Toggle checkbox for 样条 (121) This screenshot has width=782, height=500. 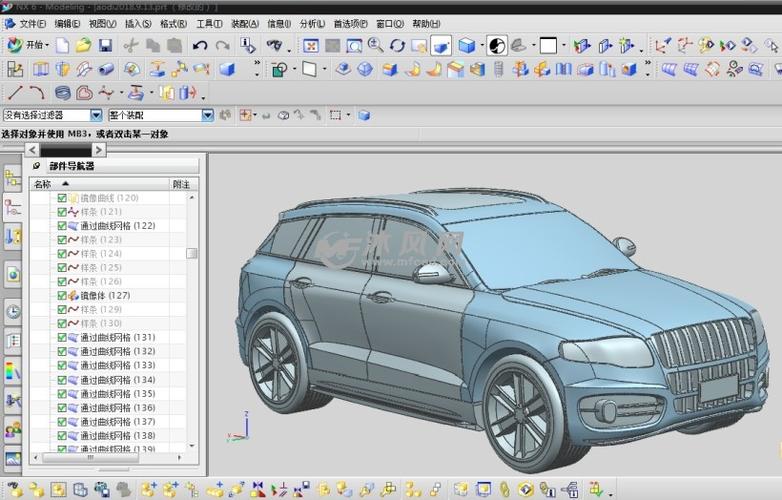tap(62, 212)
